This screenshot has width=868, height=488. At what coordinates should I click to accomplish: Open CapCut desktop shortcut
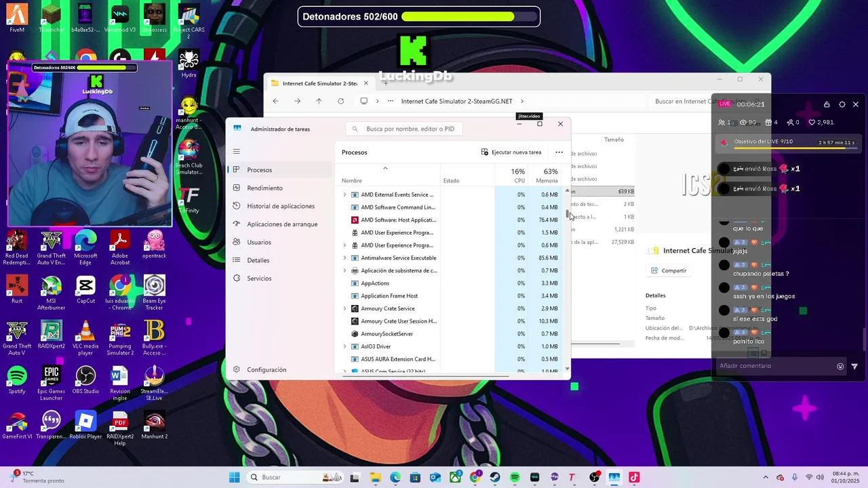click(85, 289)
